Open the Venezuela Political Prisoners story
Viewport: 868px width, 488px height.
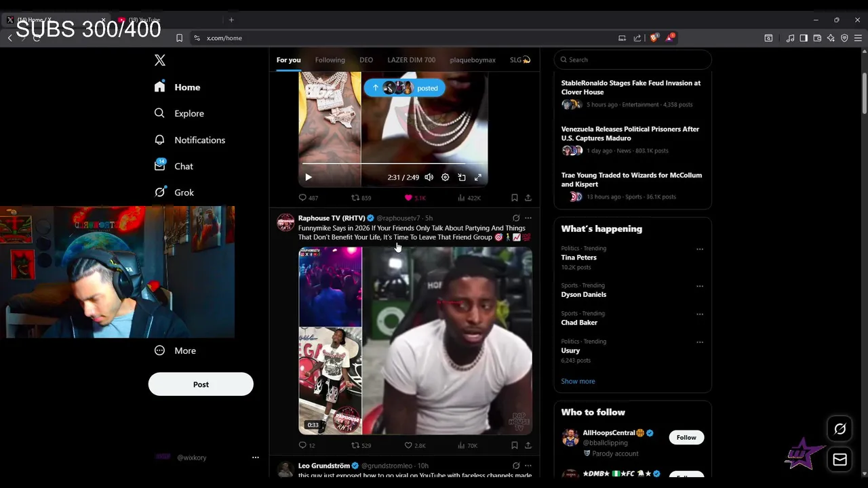coord(633,140)
